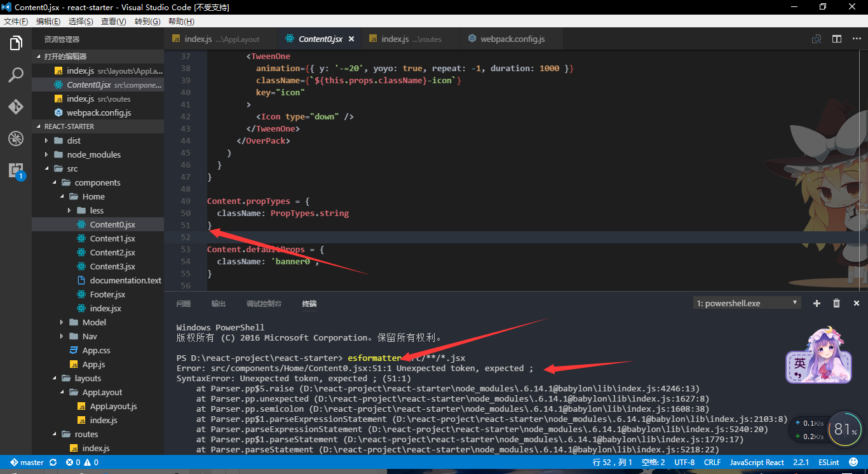Click the split editor icon
This screenshot has width=868, height=474.
tap(837, 39)
